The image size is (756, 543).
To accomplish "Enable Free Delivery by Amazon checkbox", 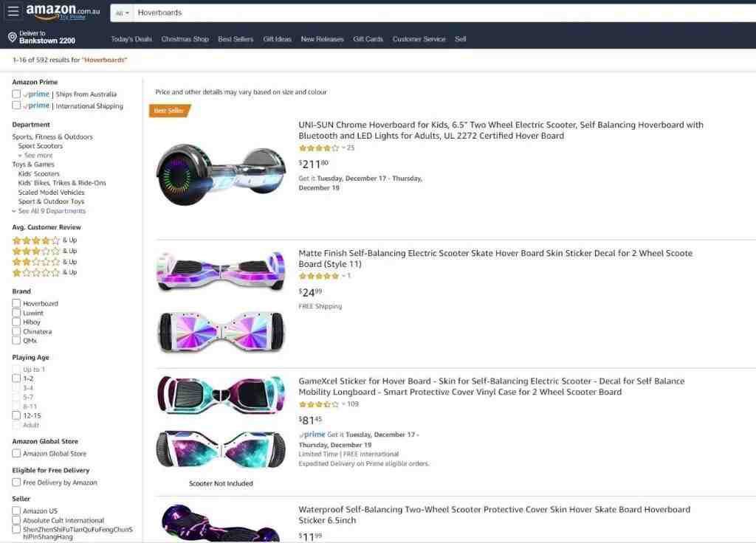I will coord(16,483).
